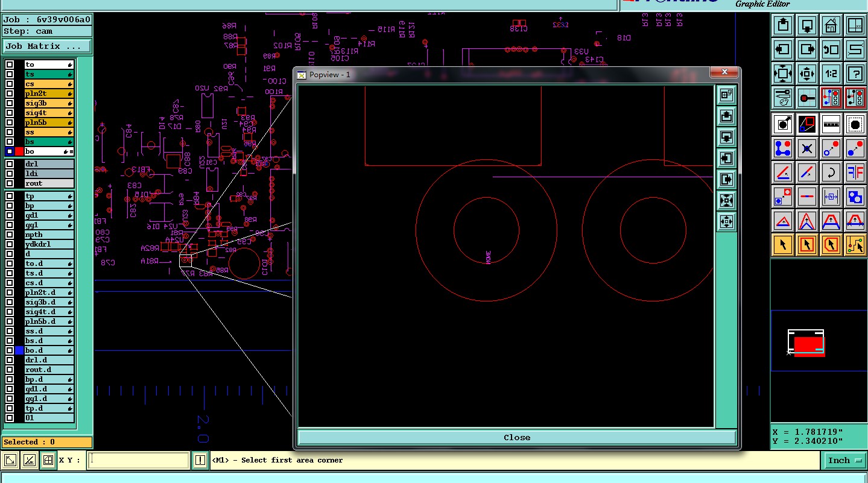Click the first traffic light netlist icon
Image resolution: width=868 pixels, height=483 pixels.
pyautogui.click(x=831, y=97)
